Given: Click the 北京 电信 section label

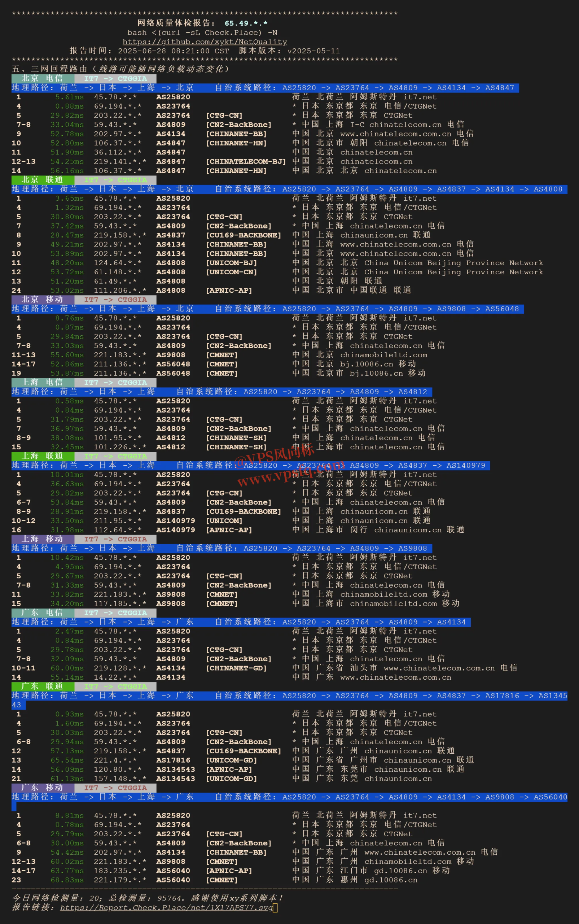Looking at the screenshot, I should coord(43,79).
